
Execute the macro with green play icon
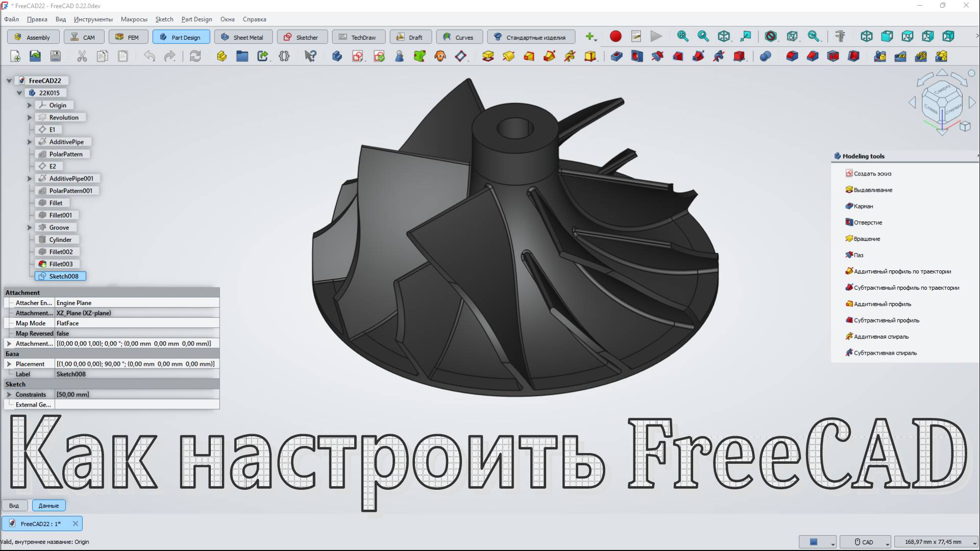click(656, 36)
